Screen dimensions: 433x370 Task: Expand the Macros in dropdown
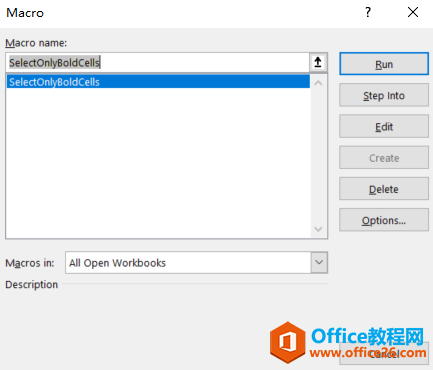point(319,262)
